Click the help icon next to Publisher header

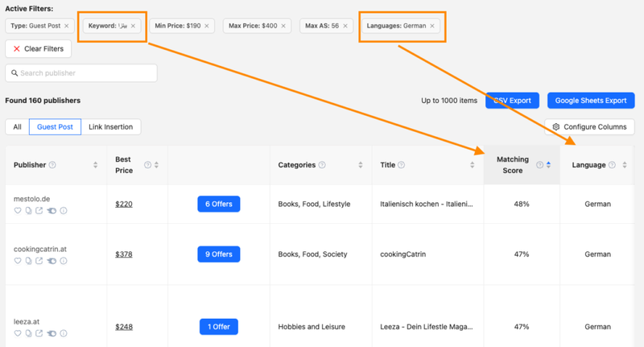coord(52,166)
